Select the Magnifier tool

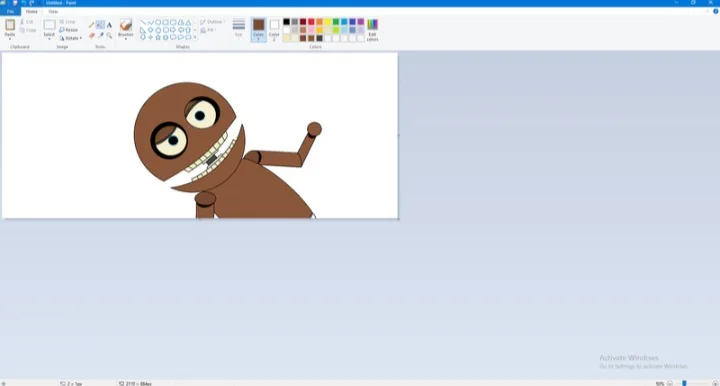(109, 35)
